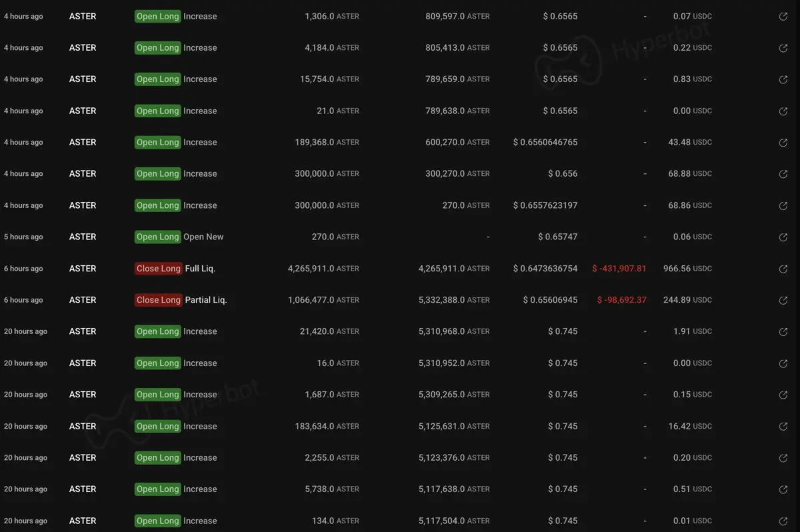Screen dimensions: 800x532
Task: Open share link for 2,255.0 ASTER row
Action: [x=783, y=458]
